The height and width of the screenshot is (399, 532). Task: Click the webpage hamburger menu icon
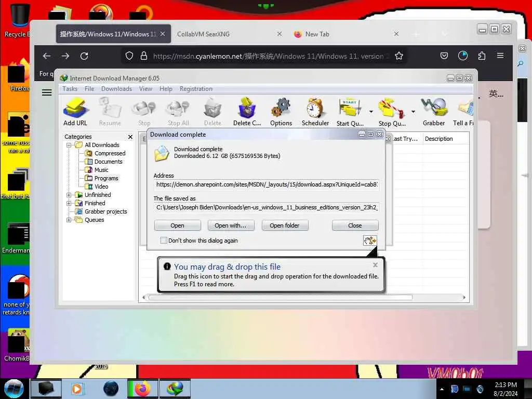point(47,92)
